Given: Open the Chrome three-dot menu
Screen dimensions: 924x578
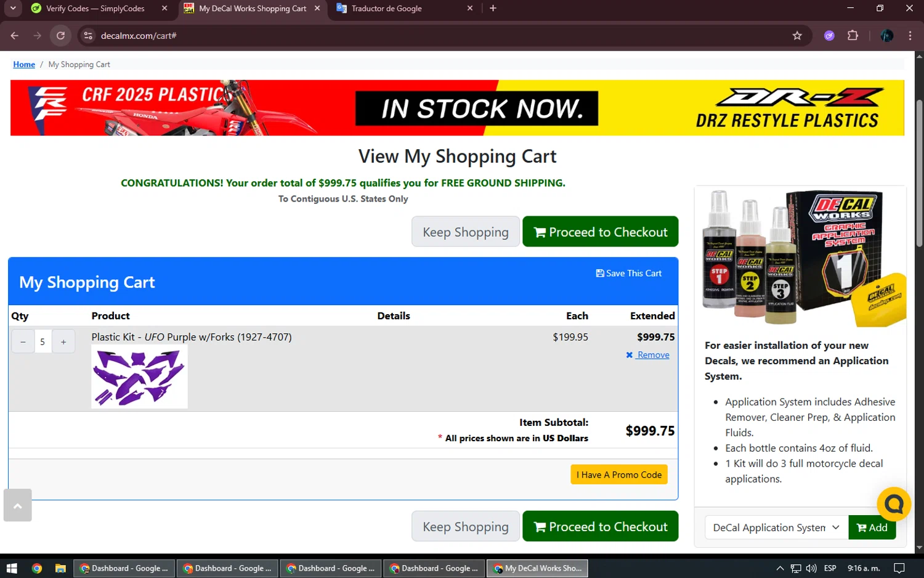Looking at the screenshot, I should 910,36.
